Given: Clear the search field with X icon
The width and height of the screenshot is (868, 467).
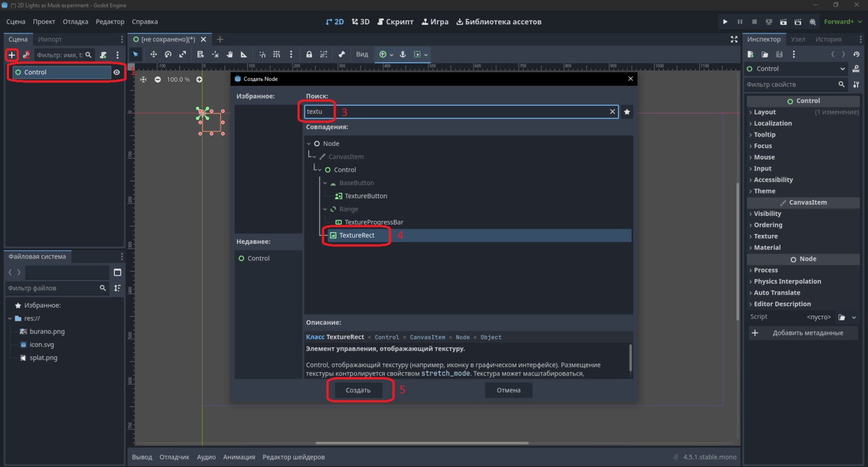Looking at the screenshot, I should pos(612,112).
